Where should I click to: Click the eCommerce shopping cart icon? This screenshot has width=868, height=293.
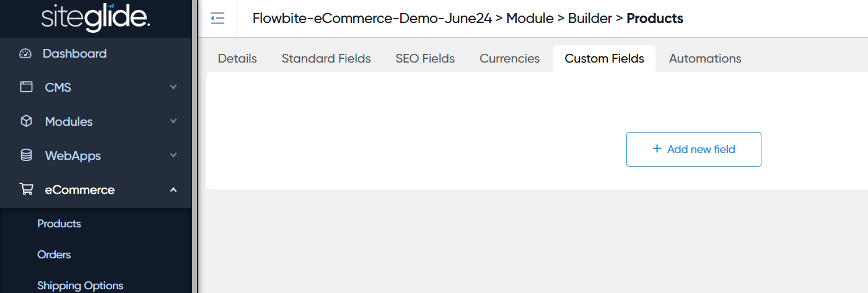(x=26, y=190)
